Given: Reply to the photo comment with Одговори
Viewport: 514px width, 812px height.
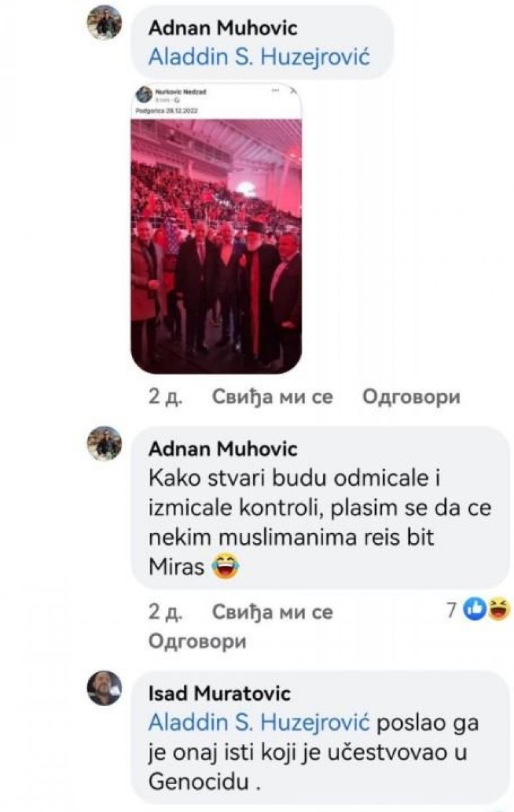Looking at the screenshot, I should click(411, 397).
